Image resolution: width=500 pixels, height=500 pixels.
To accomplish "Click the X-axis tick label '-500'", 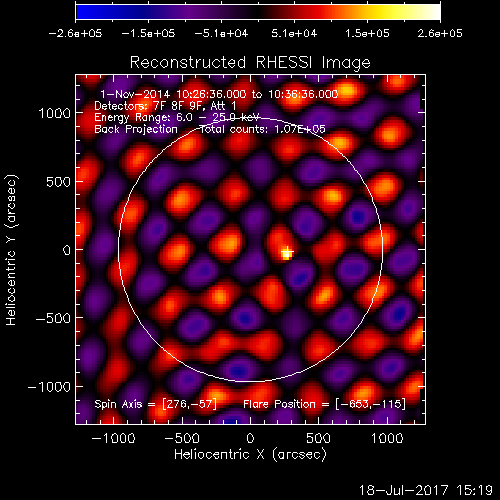I will tap(182, 438).
